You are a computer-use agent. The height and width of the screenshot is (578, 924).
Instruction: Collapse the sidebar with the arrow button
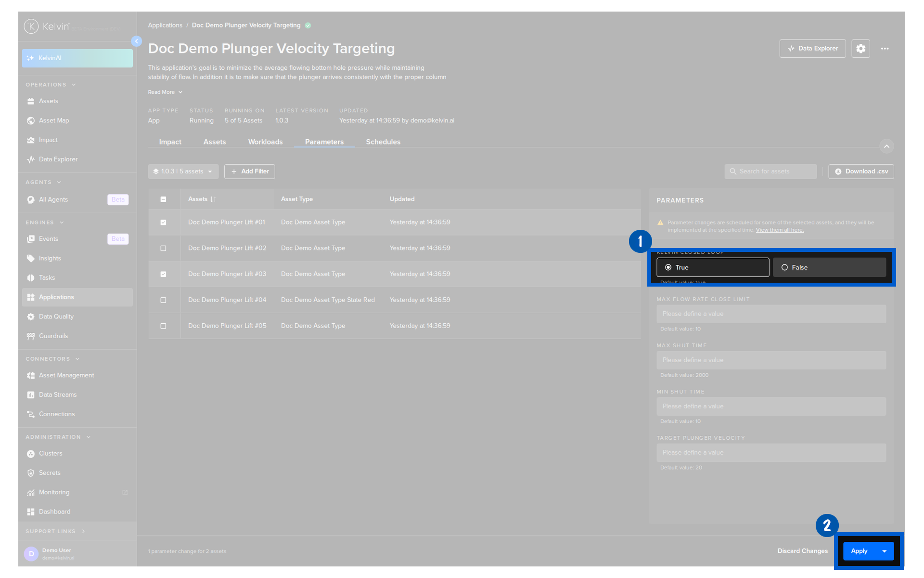pyautogui.click(x=137, y=41)
